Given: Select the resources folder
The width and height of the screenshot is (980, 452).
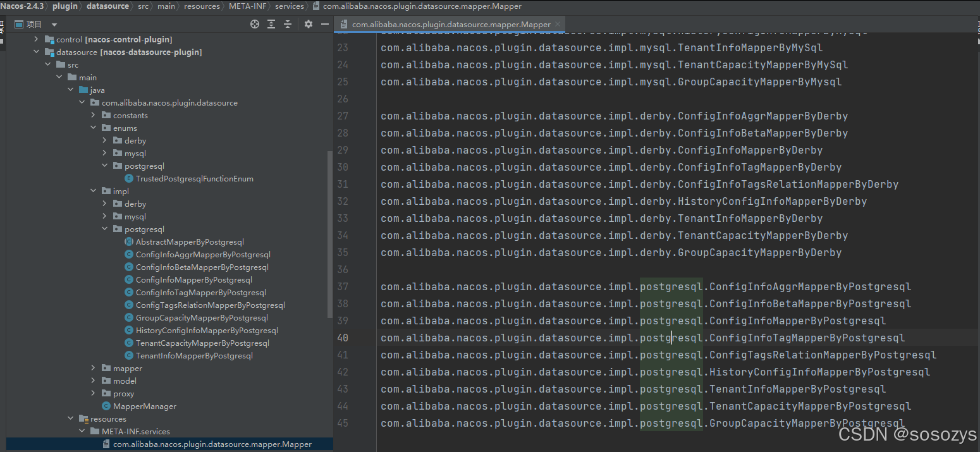Looking at the screenshot, I should click(x=108, y=418).
